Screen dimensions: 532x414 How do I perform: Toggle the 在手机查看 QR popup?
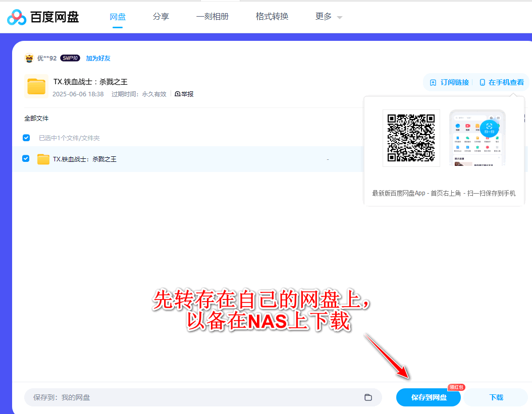pyautogui.click(x=501, y=82)
